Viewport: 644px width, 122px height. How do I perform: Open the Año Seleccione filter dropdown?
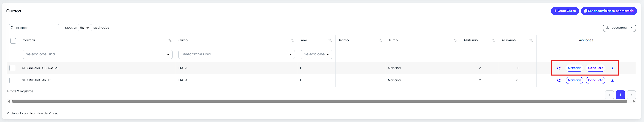click(x=317, y=54)
